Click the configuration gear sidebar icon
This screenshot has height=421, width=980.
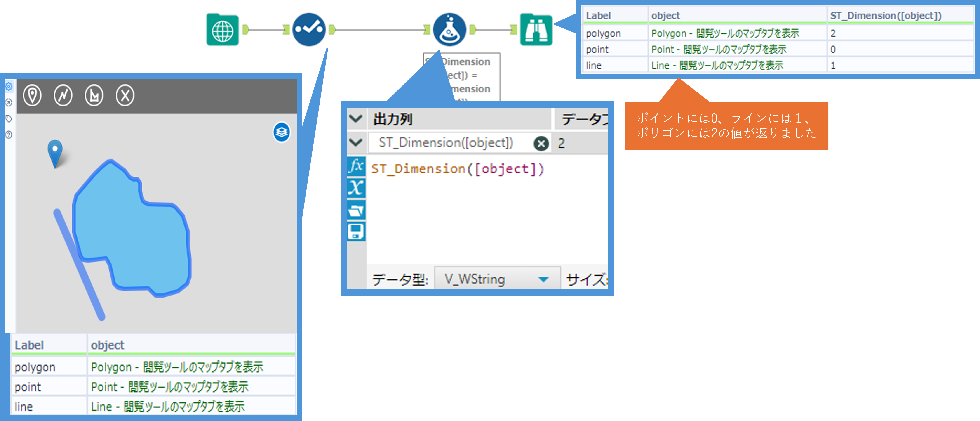click(9, 87)
